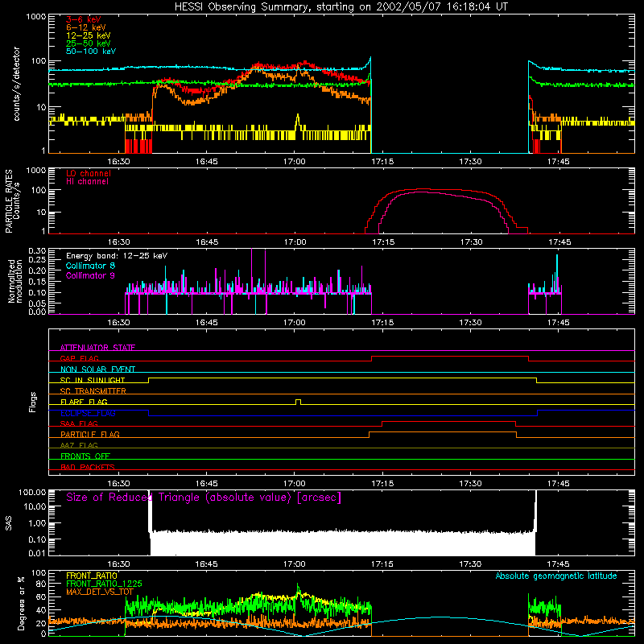Image resolution: width=644 pixels, height=644 pixels.
Task: Select the 12-25 keV legend label
Action: 89,35
